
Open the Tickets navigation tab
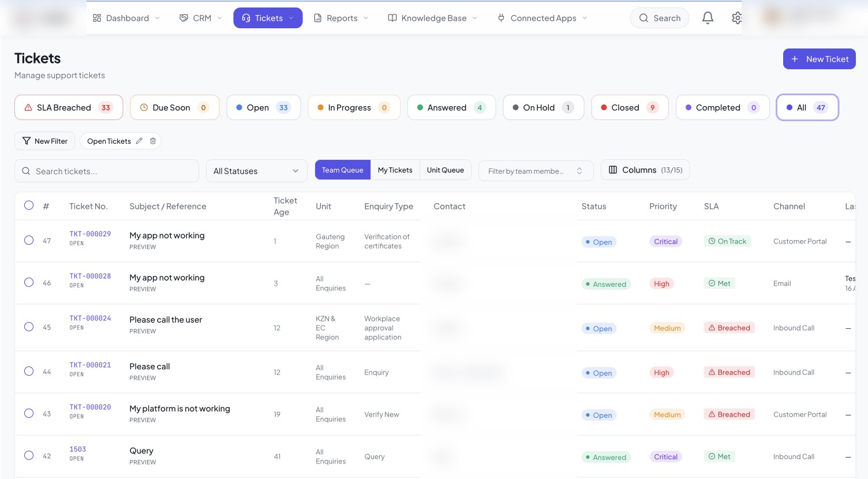268,18
